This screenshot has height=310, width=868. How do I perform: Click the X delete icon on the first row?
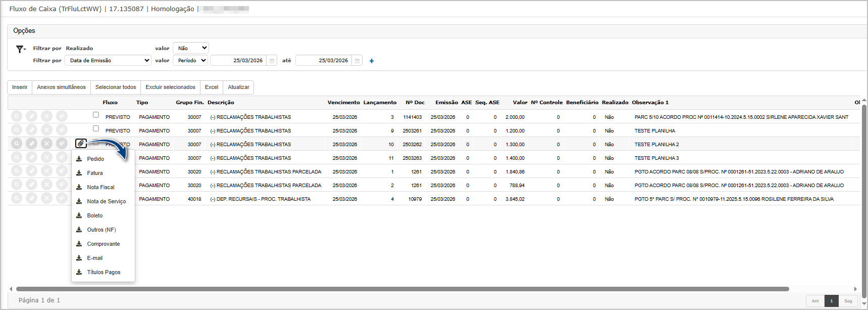click(46, 116)
